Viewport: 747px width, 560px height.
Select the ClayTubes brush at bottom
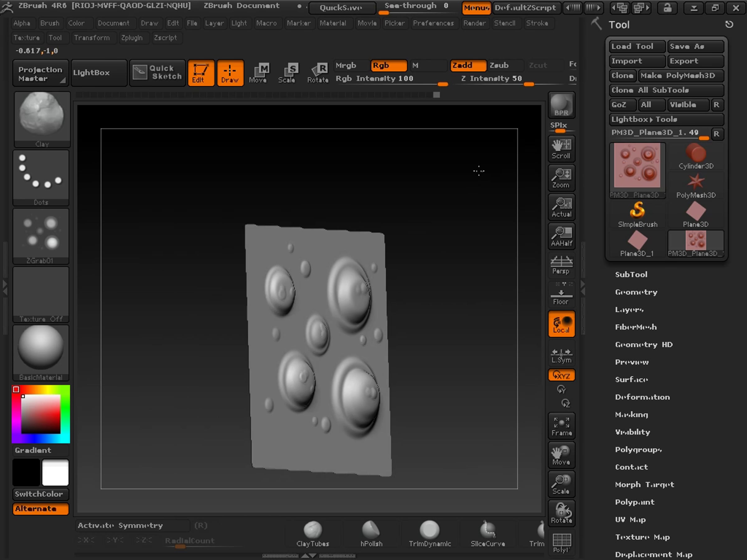point(312,534)
